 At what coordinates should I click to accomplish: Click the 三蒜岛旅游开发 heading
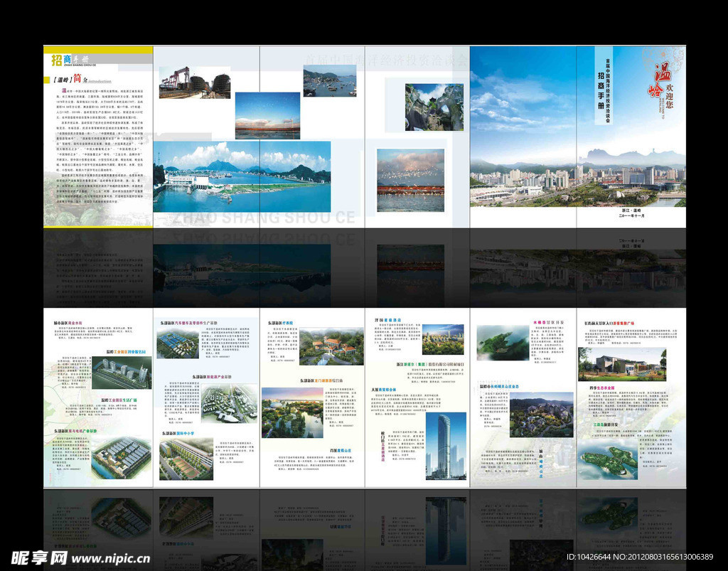(606, 425)
